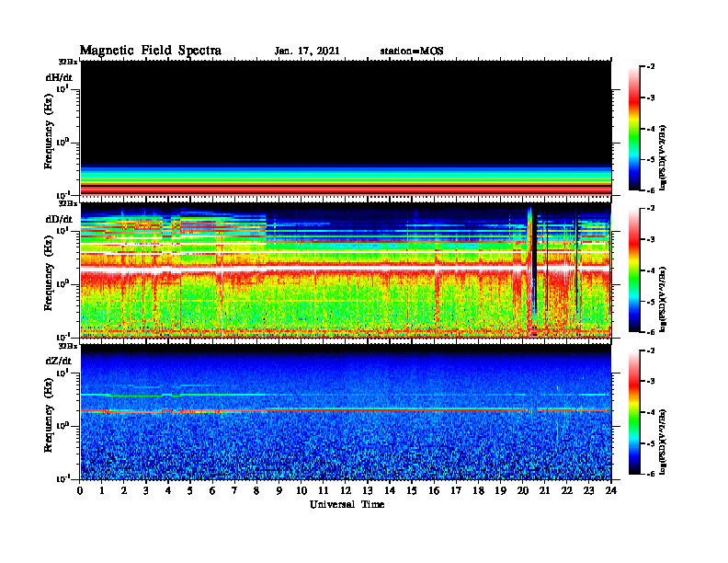Click the '32Hz' label on the dH/dt panel
Image resolution: width=728 pixels, height=563 pixels.
(67, 62)
